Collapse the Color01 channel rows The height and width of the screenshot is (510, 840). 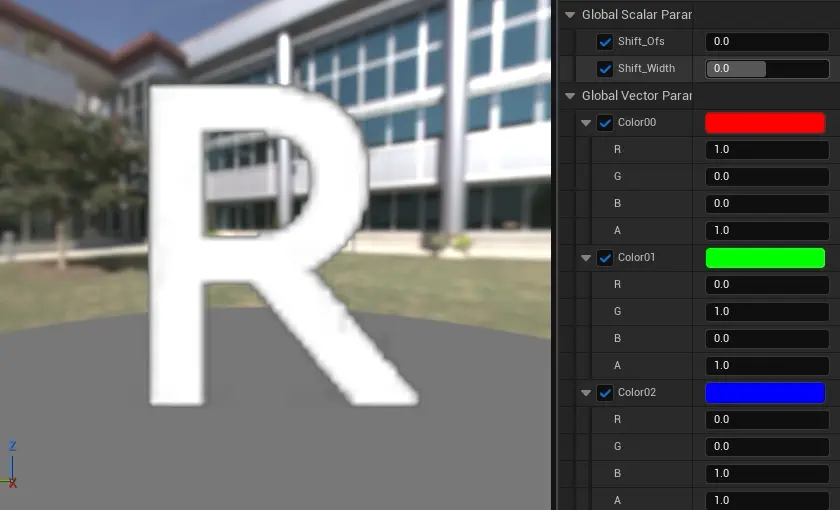[x=586, y=258]
